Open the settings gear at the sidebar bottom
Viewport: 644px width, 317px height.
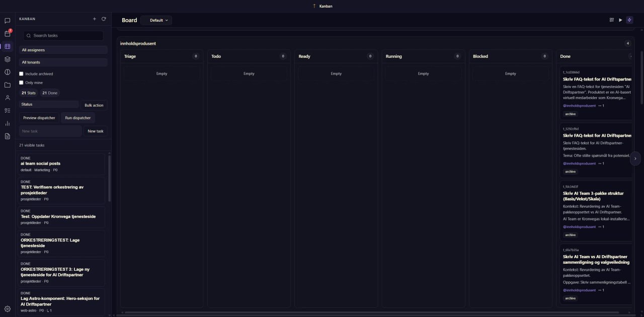click(7, 309)
